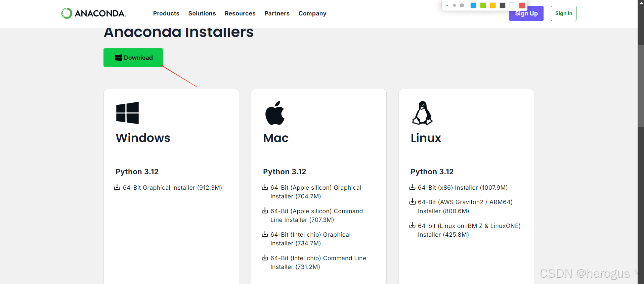Select the dark gray color swatch

(x=503, y=5)
